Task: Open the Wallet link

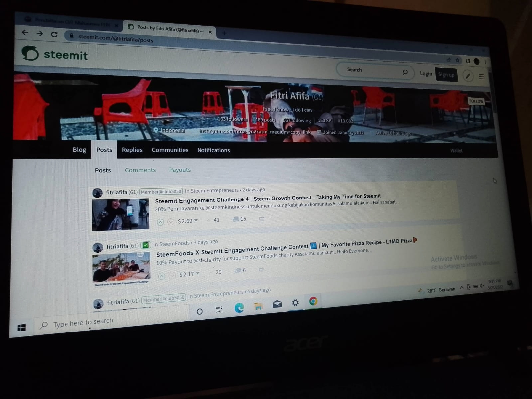Action: click(456, 151)
